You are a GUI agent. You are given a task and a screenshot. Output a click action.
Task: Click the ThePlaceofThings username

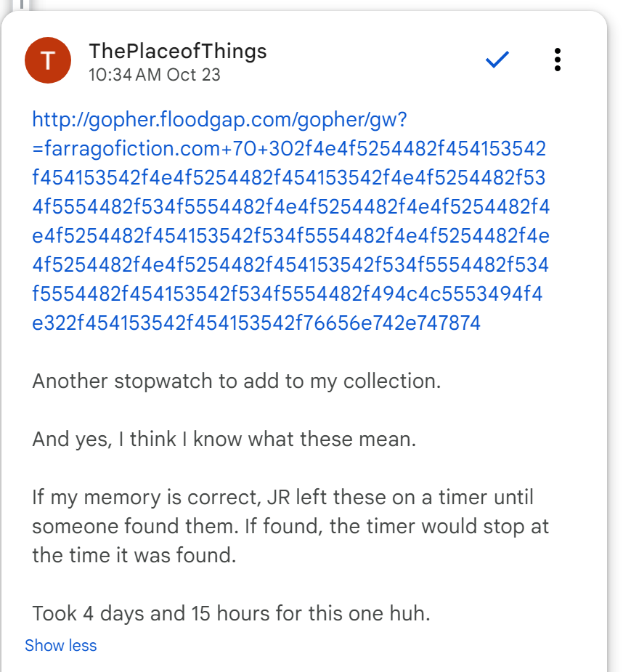click(x=178, y=52)
